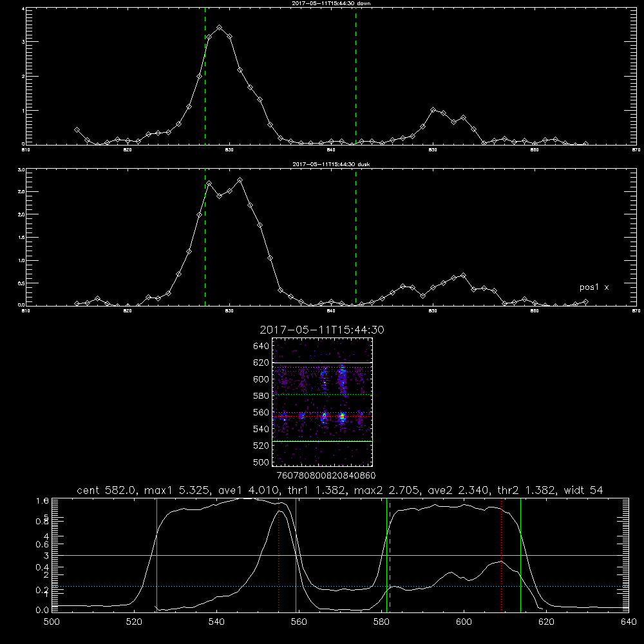644x644 pixels.
Task: Select the "widt 54" value in stats line
Action: [583, 490]
